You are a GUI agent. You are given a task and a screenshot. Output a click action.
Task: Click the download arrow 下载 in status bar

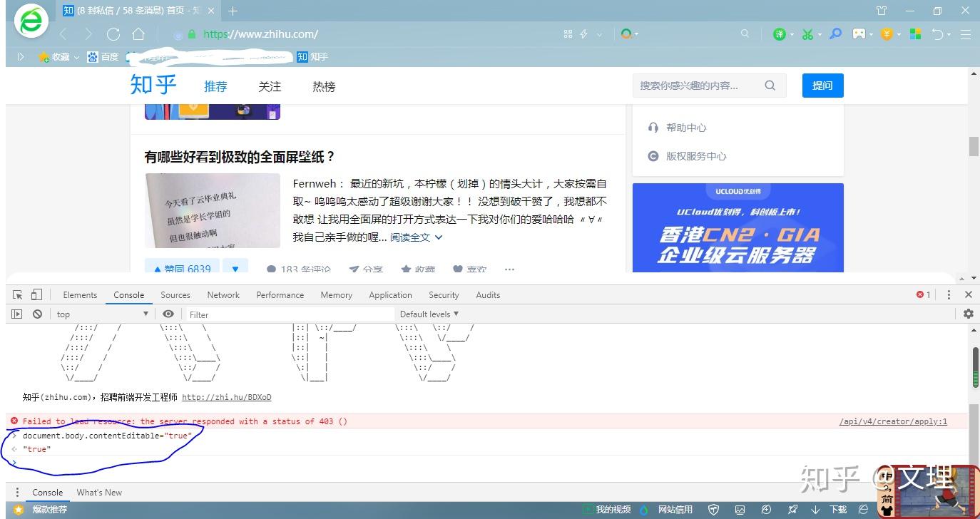click(x=829, y=510)
